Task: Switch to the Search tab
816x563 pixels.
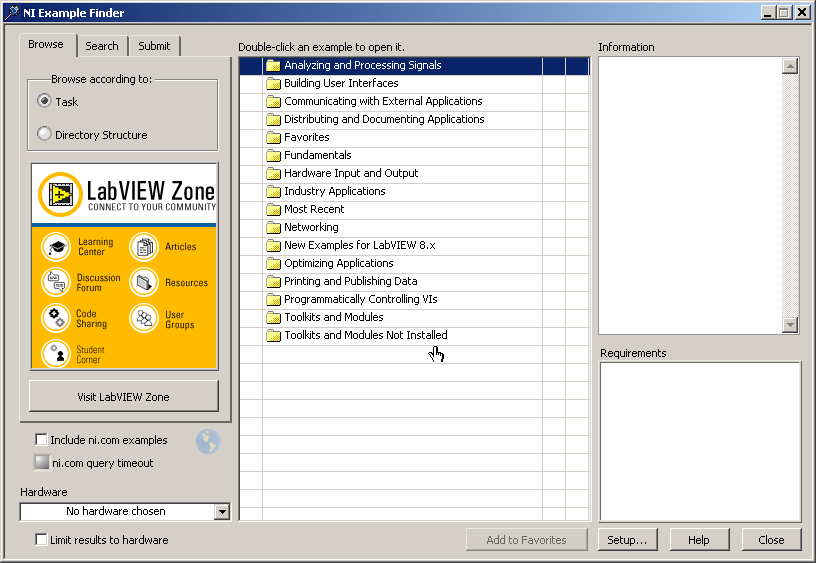Action: [102, 46]
